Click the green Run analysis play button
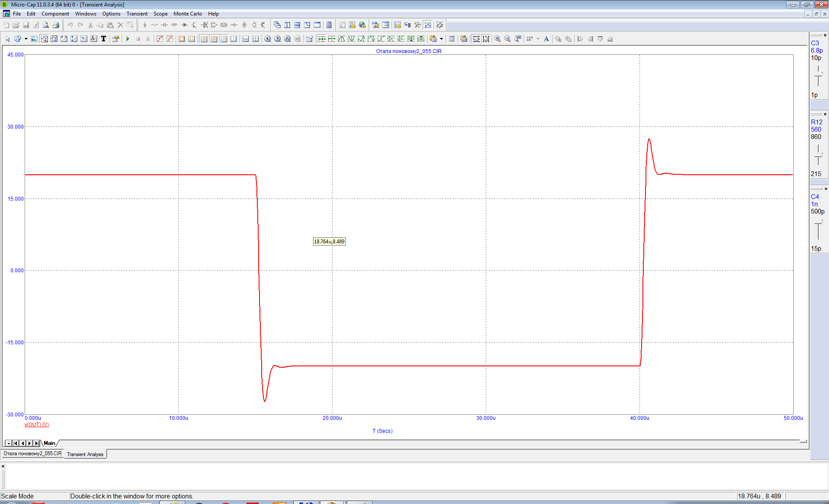Image resolution: width=829 pixels, height=504 pixels. point(128,39)
